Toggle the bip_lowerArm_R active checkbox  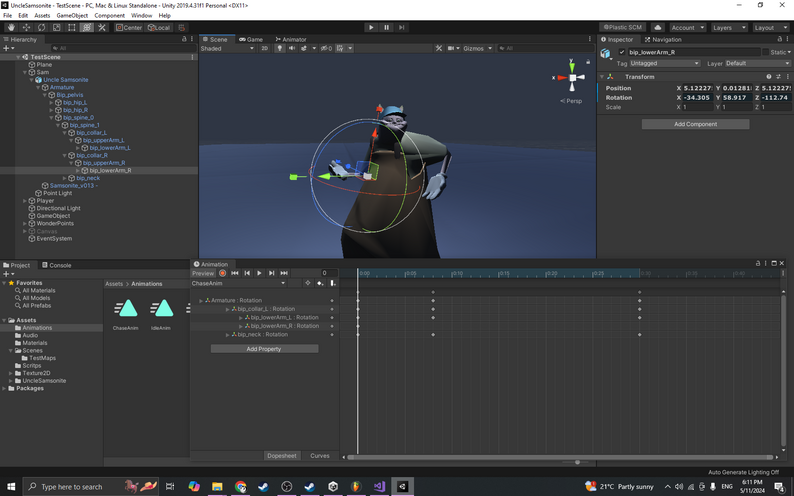pos(622,52)
